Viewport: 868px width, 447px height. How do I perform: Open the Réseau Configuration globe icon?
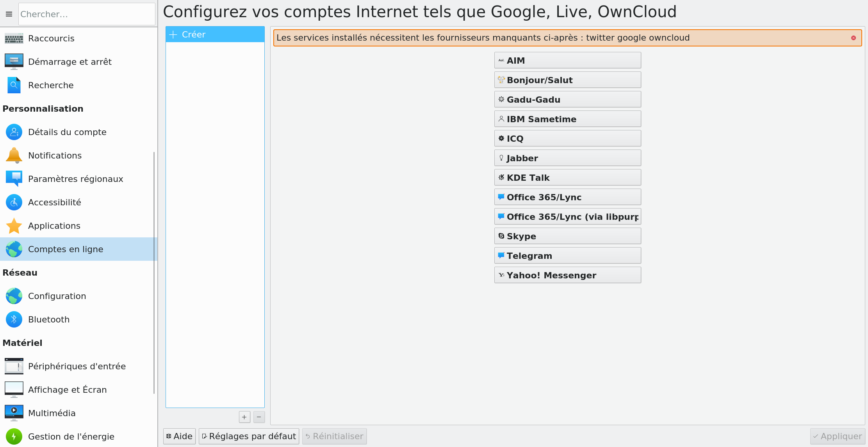(x=14, y=296)
